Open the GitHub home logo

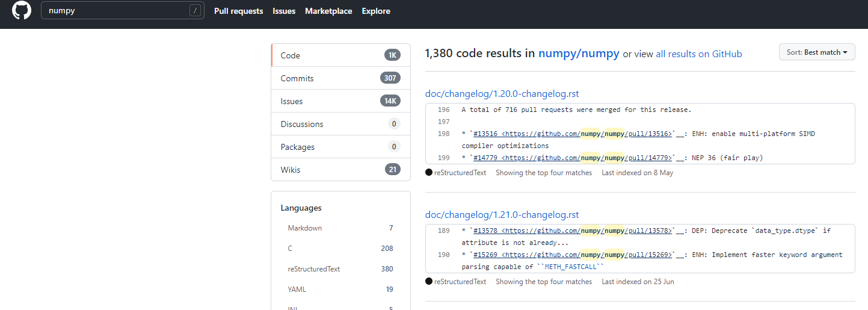[x=22, y=11]
